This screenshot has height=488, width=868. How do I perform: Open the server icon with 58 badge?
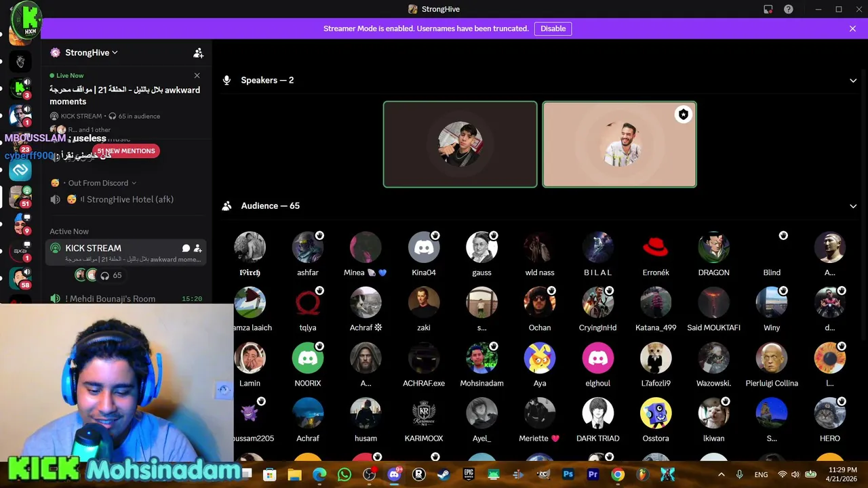pyautogui.click(x=20, y=279)
